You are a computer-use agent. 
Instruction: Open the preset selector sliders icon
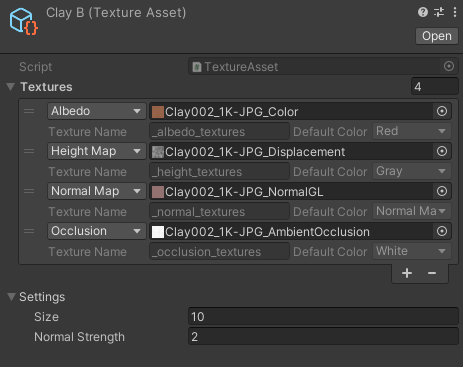tap(439, 12)
